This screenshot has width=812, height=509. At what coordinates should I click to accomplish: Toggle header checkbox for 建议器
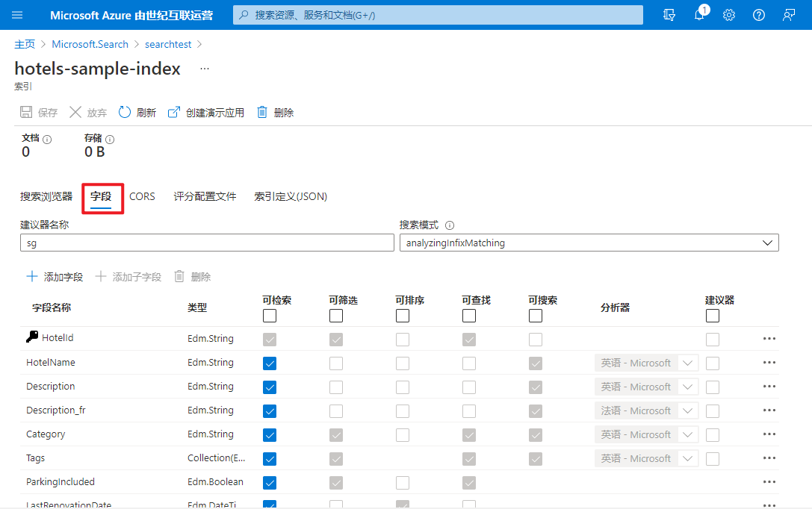(713, 316)
